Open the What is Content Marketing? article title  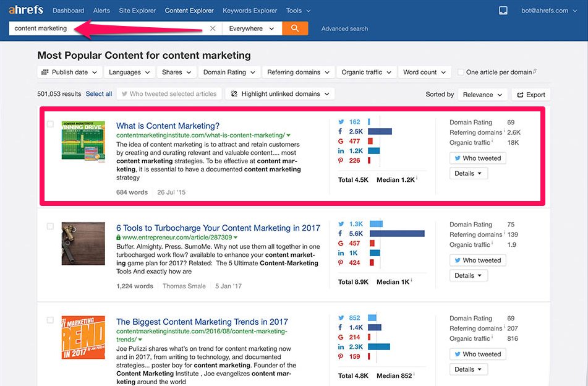click(x=168, y=126)
